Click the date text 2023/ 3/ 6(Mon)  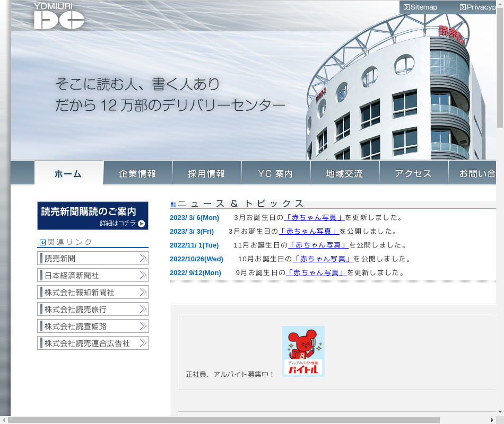pos(194,218)
